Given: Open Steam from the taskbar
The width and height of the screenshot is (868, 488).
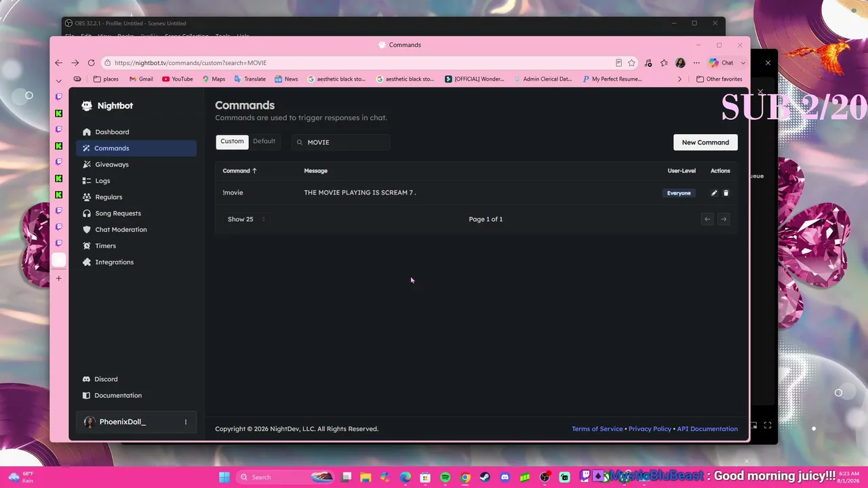Looking at the screenshot, I should tap(486, 477).
